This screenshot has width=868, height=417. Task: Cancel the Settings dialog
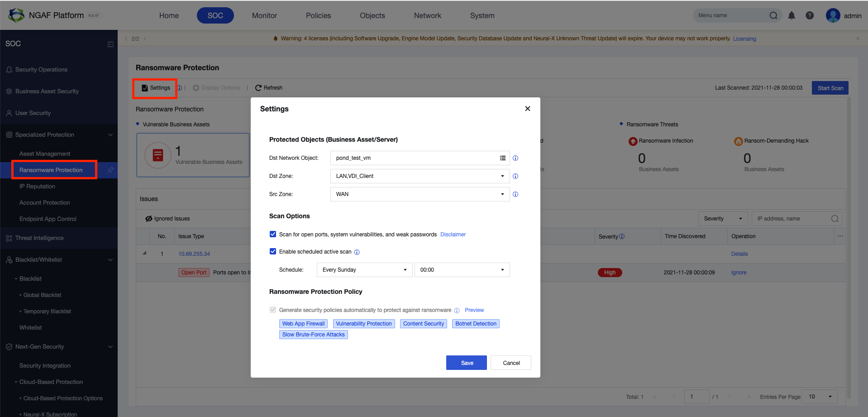pyautogui.click(x=511, y=363)
